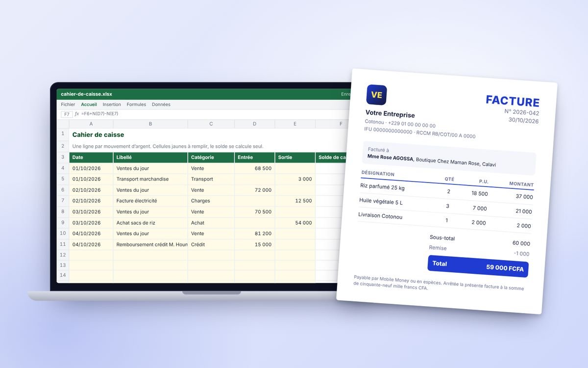Click the Total 59 000 FCFA bar
588x368 pixels.
pos(478,265)
